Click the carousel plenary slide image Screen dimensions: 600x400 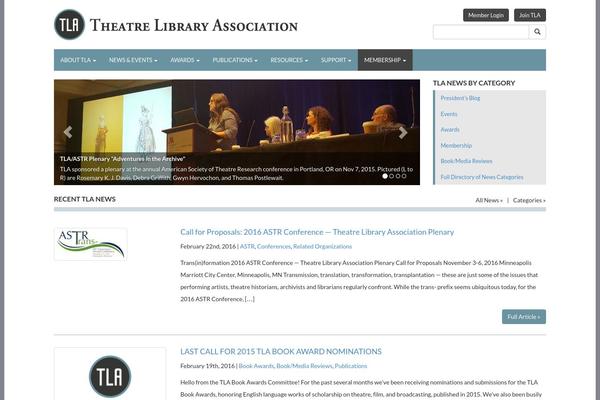tap(236, 132)
